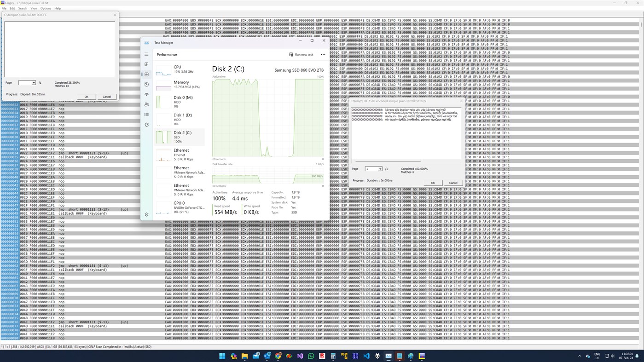Open the Edit menu in Largey
The width and height of the screenshot is (644, 362).
pyautogui.click(x=12, y=8)
